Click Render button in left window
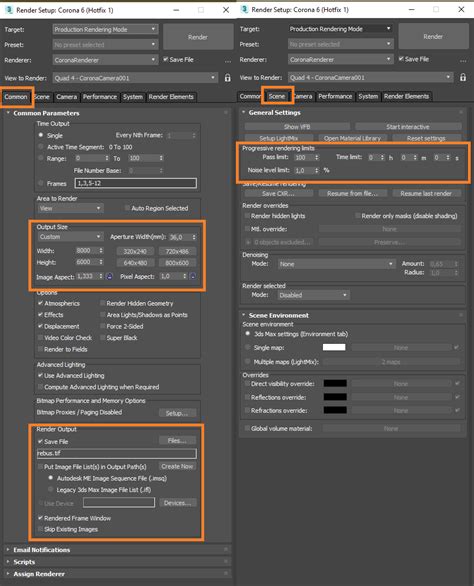Viewport: 474px width, 586px height. pos(198,37)
